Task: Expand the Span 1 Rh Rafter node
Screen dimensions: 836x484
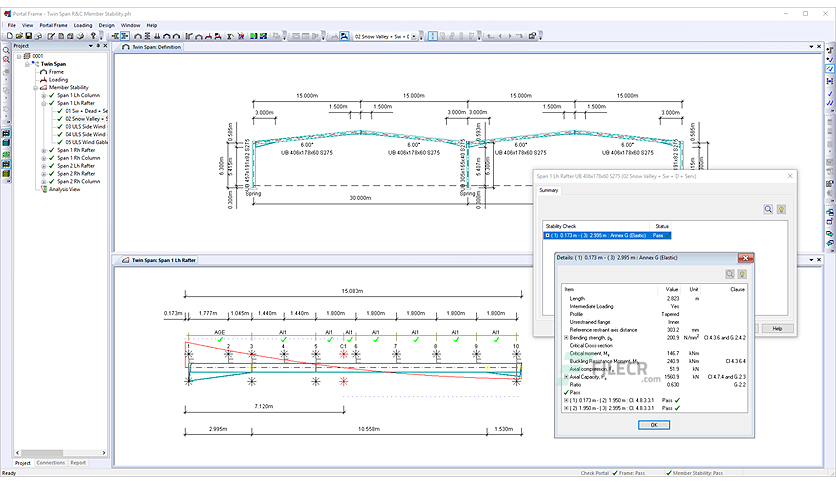Action: click(44, 150)
